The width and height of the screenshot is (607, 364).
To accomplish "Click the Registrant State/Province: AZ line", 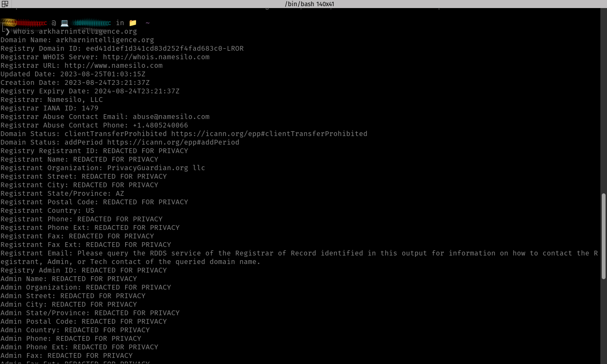I will tap(62, 193).
